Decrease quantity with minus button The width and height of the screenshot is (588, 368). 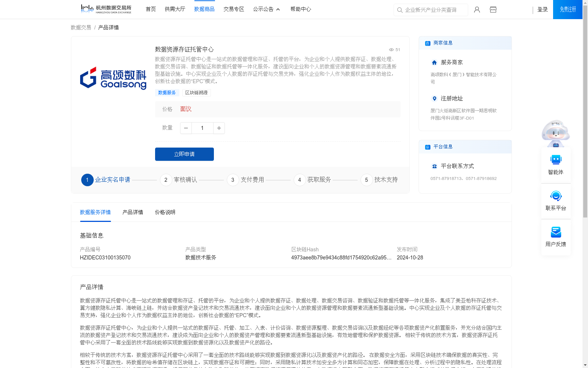click(x=186, y=128)
